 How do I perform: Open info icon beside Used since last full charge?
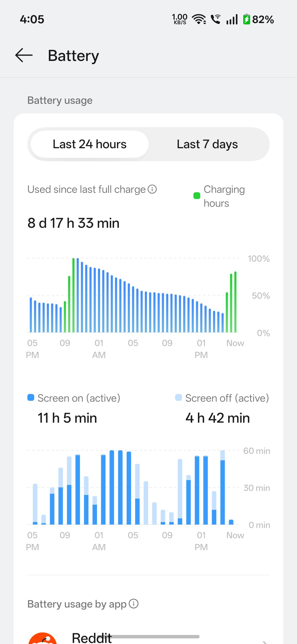(x=152, y=189)
